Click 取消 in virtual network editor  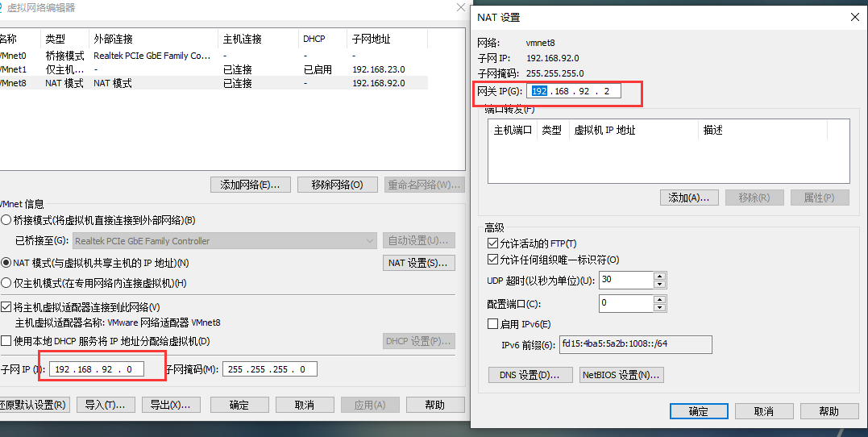pyautogui.click(x=305, y=405)
